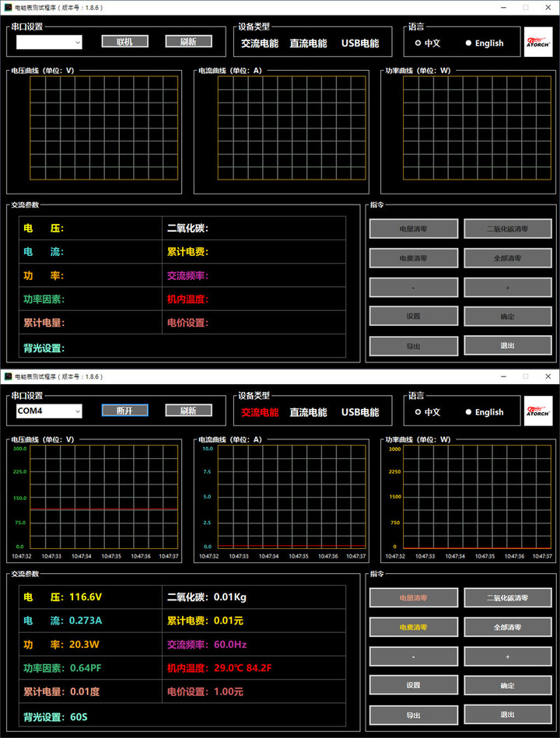Click greyed 设置 in the disconnected window
The height and width of the screenshot is (738, 560).
413,317
